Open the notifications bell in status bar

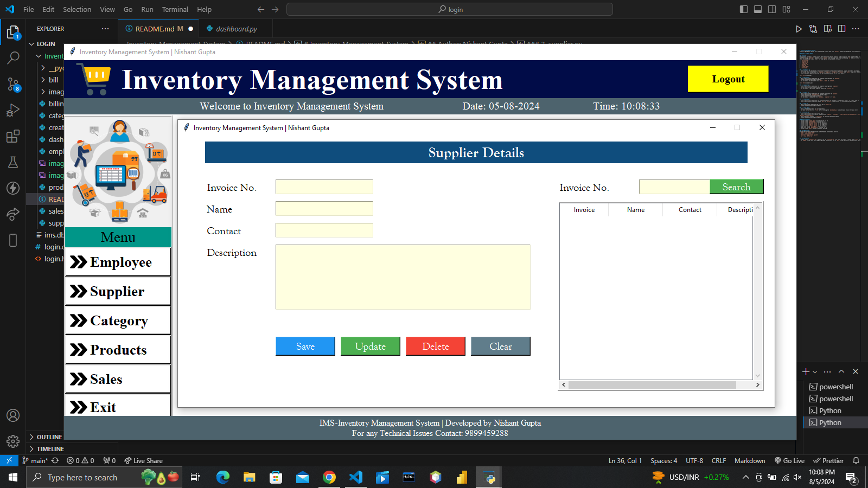coord(856,460)
